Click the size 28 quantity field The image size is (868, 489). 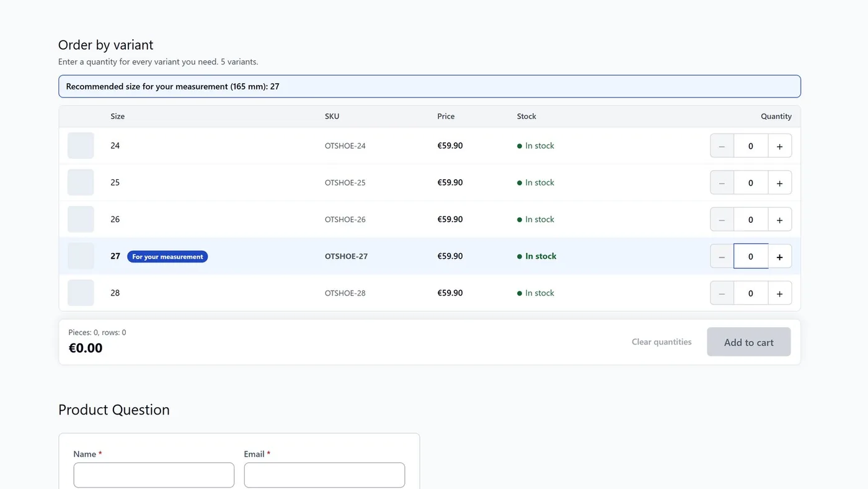pos(751,293)
